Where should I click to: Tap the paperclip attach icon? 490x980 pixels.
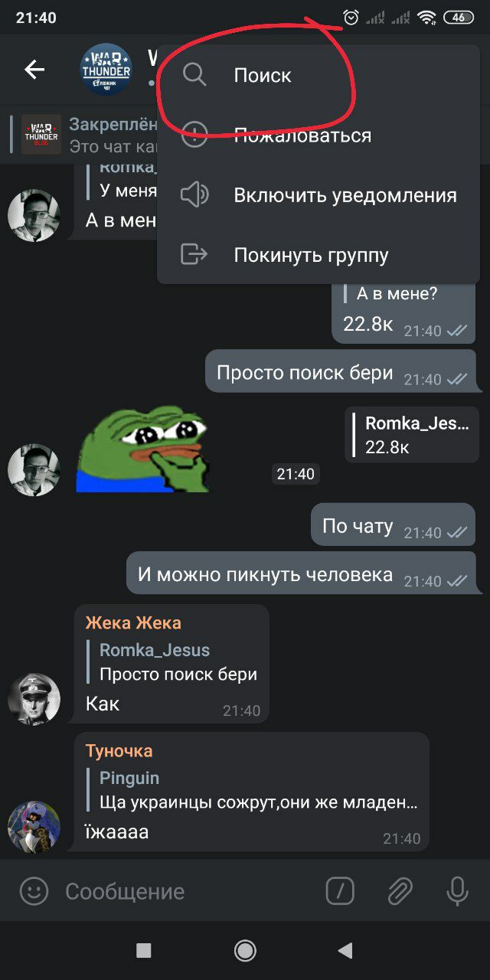pyautogui.click(x=399, y=891)
